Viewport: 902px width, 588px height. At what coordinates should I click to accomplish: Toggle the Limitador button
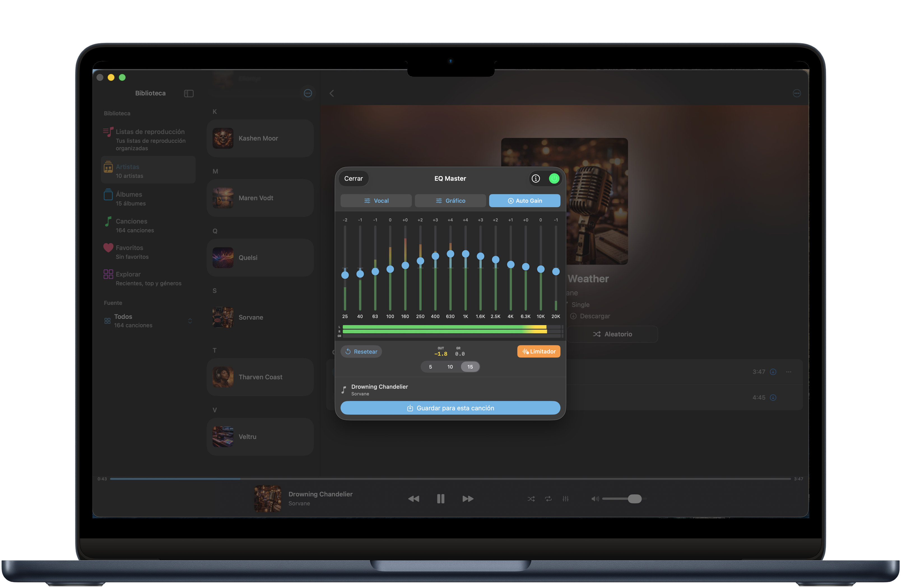coord(539,352)
